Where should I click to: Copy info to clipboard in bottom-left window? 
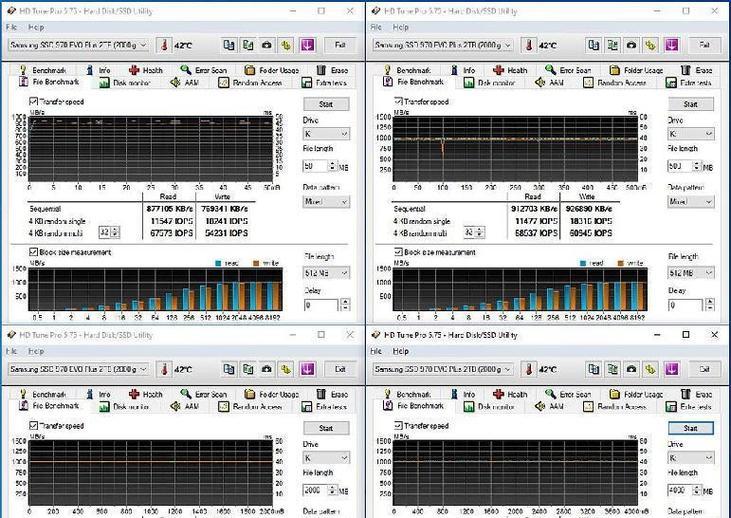[x=228, y=369]
